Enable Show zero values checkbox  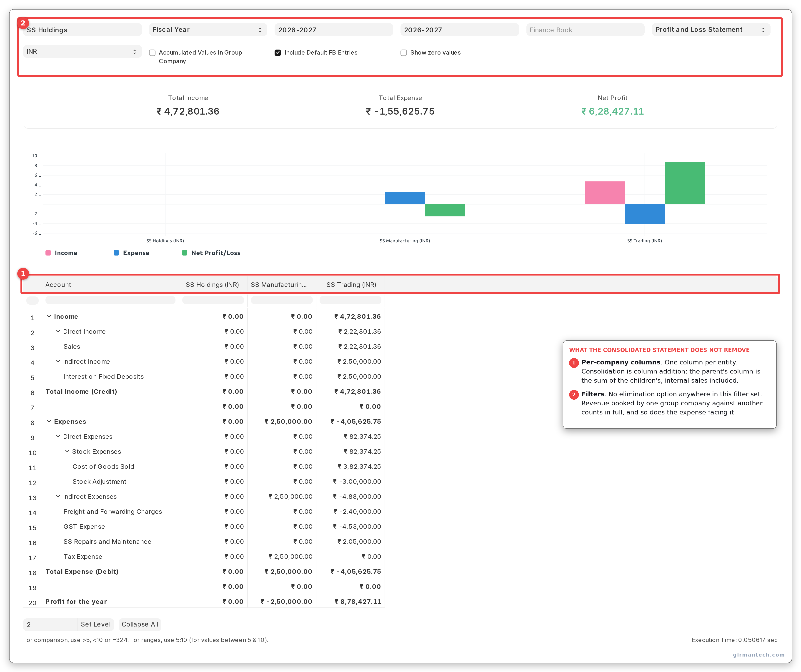pos(403,53)
